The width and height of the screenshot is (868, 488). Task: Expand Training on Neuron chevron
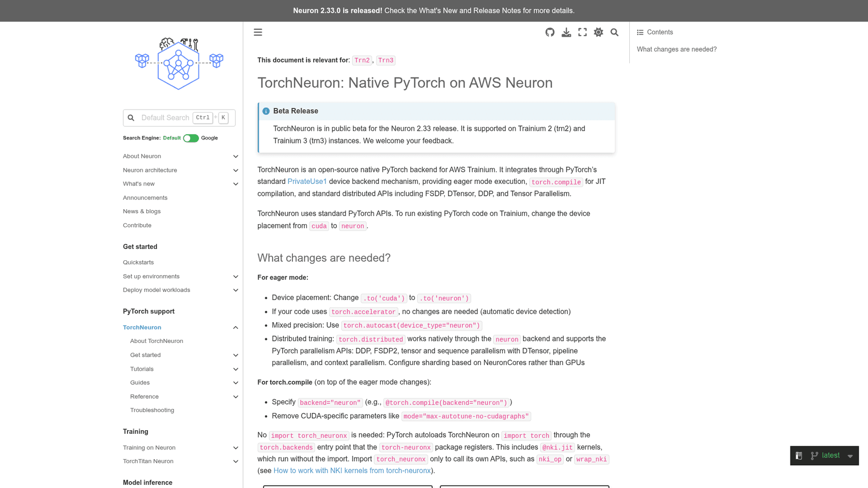click(x=236, y=448)
